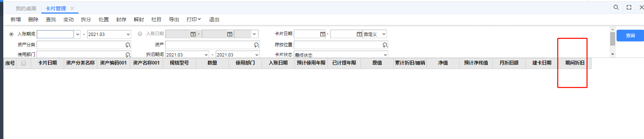Open calendar for 入账日期 start date
644x139 pixels.
193,34
